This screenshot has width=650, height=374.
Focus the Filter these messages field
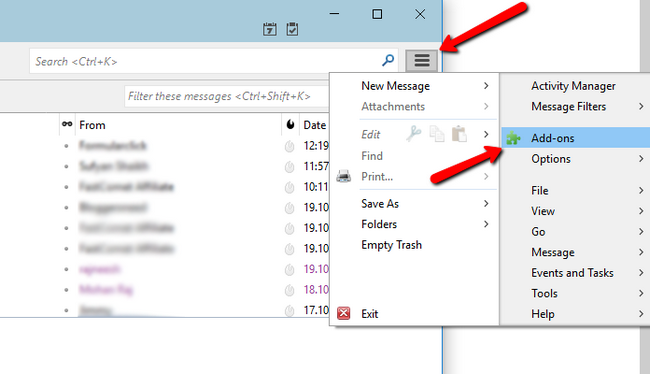tap(227, 96)
